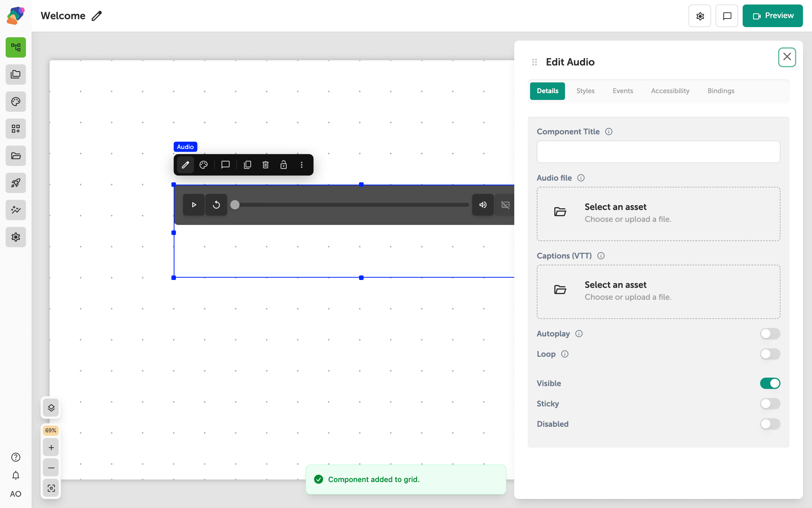Enable the Loop toggle
Screen dimensions: 812x508
tap(770, 354)
